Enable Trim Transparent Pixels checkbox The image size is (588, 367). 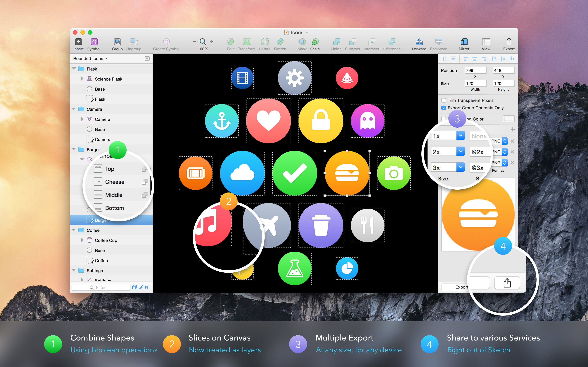(x=444, y=100)
